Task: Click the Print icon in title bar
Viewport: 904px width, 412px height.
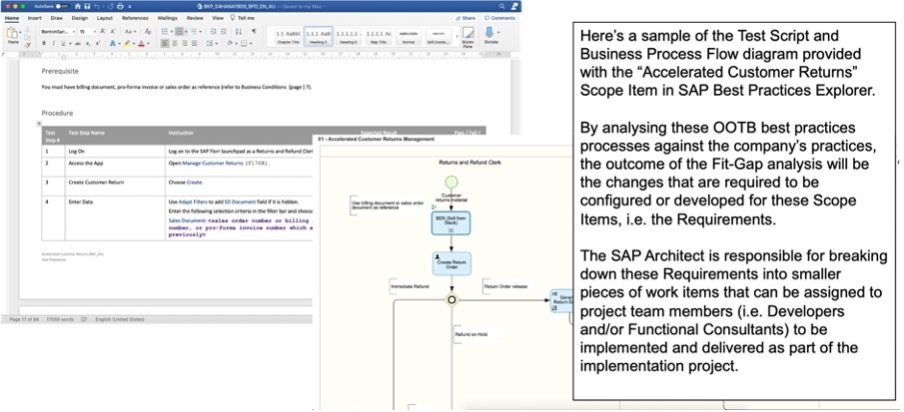Action: [120, 6]
